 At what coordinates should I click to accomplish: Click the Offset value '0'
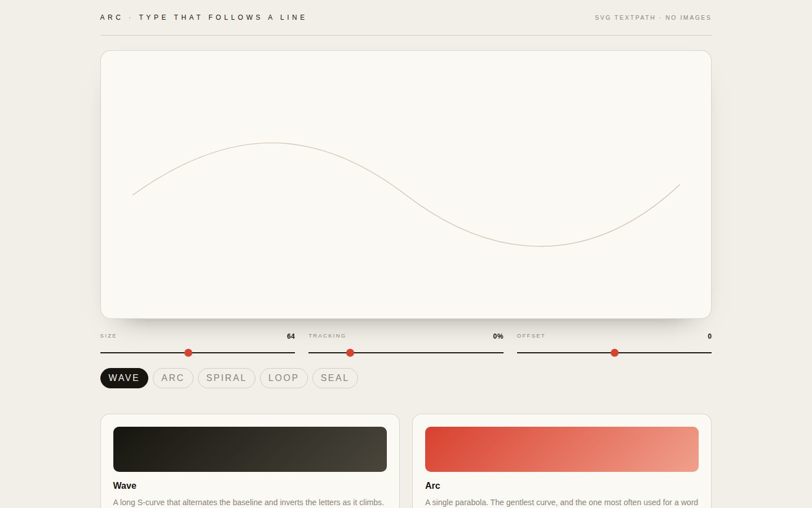[709, 336]
